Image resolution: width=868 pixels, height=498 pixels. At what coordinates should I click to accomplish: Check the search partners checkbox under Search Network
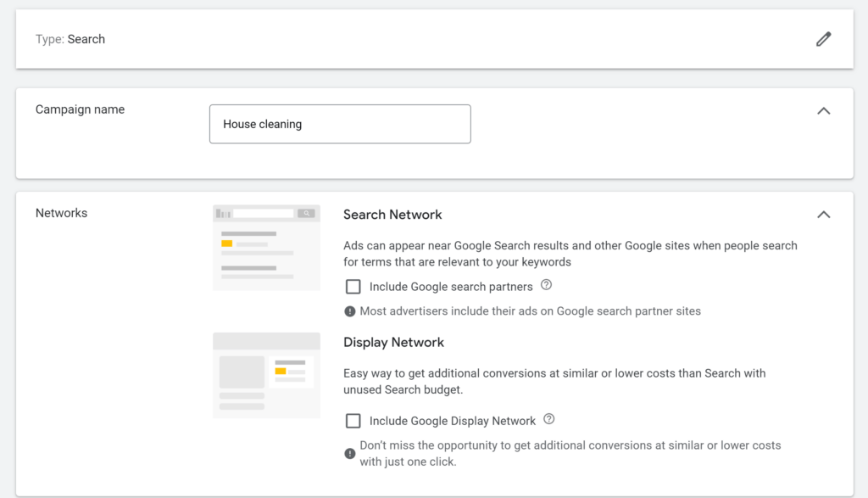coord(353,287)
